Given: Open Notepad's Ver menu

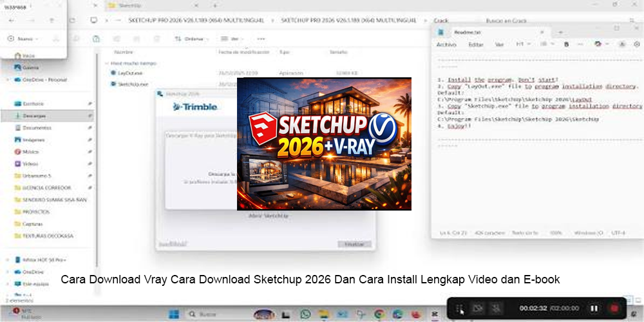Looking at the screenshot, I should [x=500, y=44].
